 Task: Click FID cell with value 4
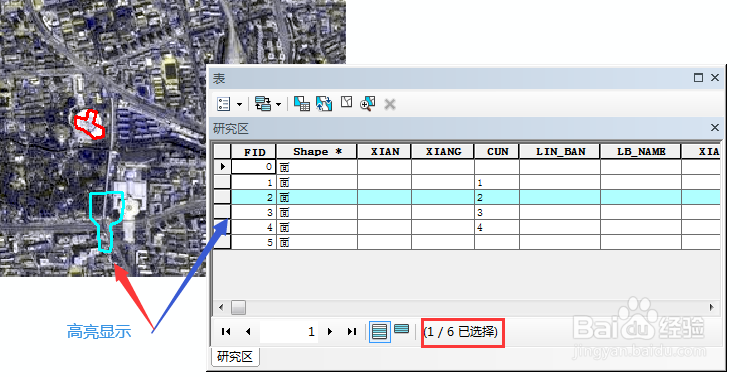tap(254, 227)
